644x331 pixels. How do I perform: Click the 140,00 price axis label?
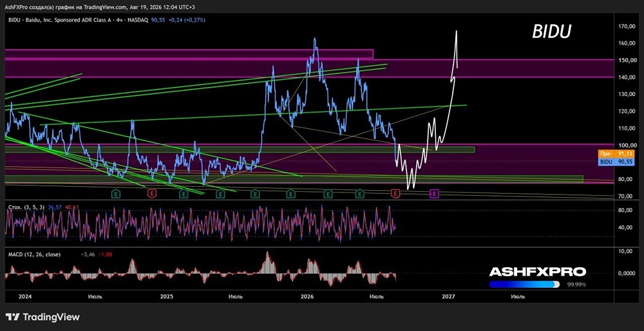point(627,77)
